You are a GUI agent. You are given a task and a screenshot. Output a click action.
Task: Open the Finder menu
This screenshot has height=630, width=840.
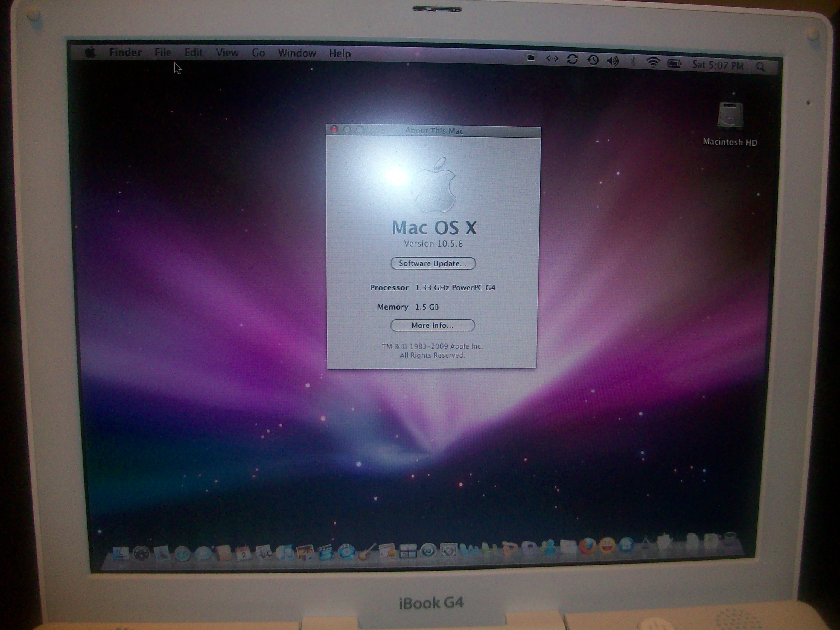tap(125, 52)
